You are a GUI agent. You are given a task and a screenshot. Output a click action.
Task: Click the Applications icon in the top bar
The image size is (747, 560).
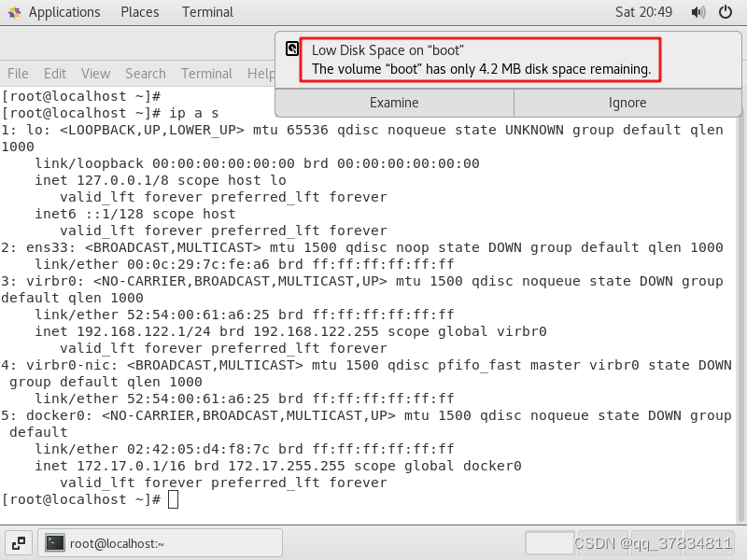pyautogui.click(x=14, y=12)
